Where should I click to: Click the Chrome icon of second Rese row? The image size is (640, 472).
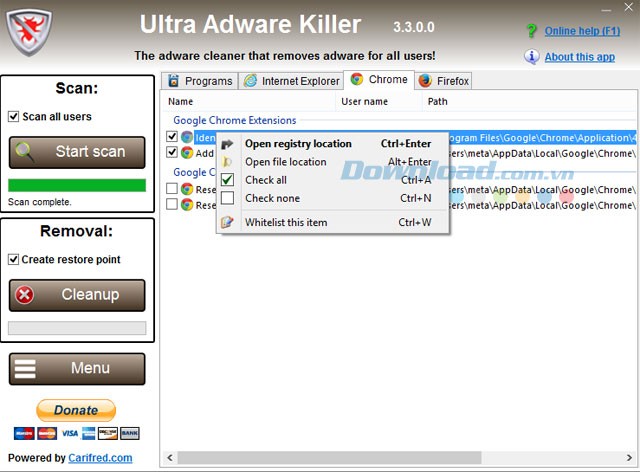click(x=187, y=204)
